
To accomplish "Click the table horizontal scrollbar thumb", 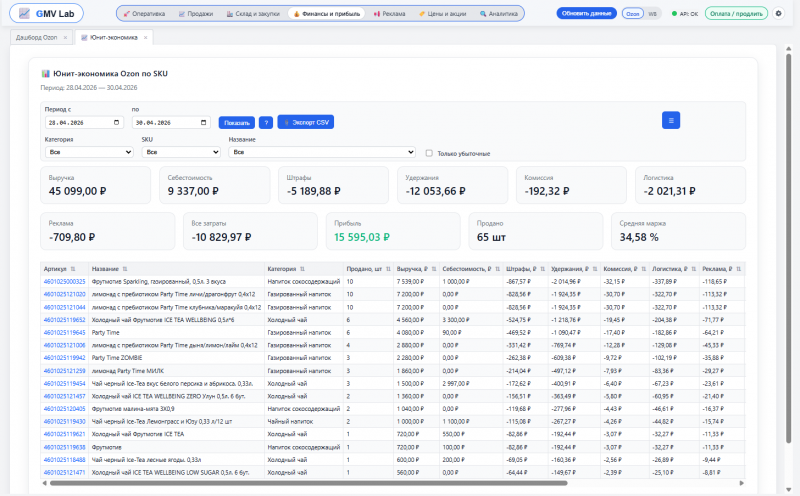I will tap(309, 483).
